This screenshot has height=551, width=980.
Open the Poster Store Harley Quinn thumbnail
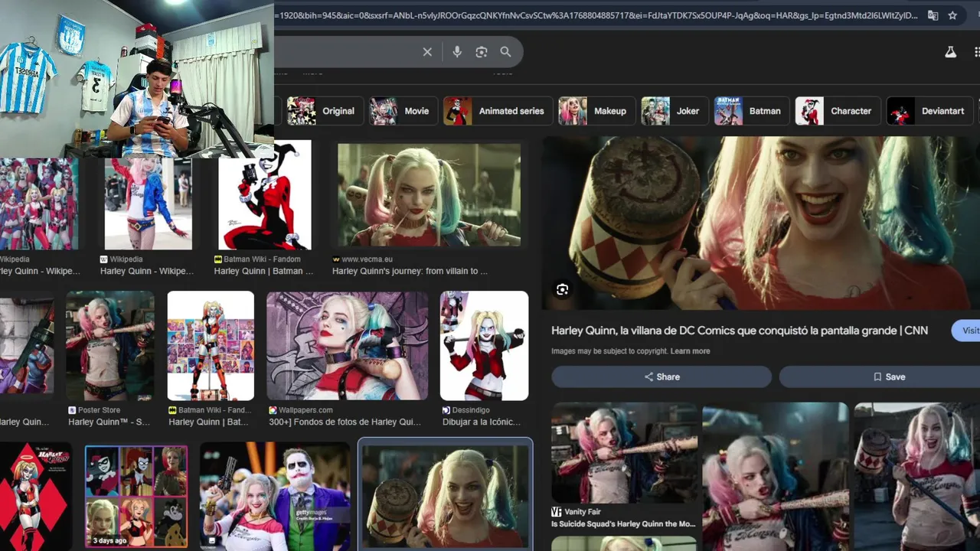(110, 346)
